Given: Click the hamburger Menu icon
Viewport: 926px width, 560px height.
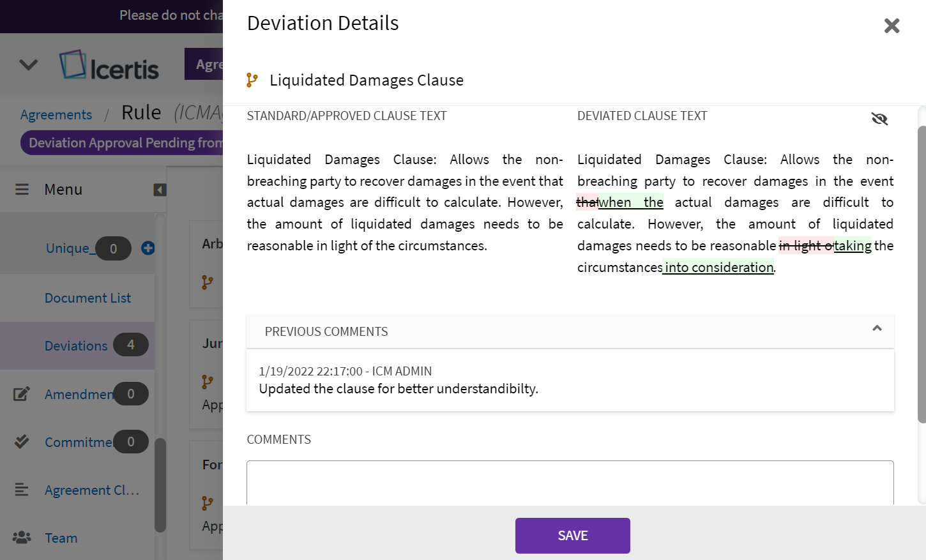Looking at the screenshot, I should coord(22,190).
